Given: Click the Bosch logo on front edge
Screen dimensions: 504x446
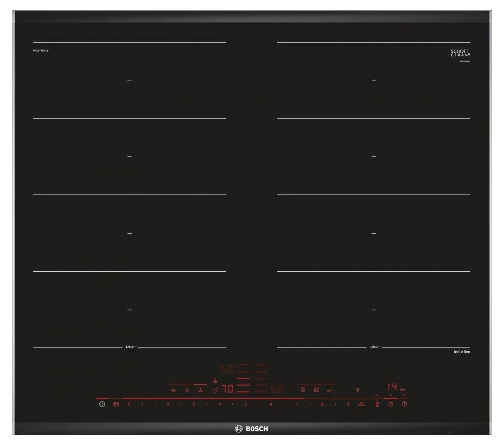Looking at the screenshot, I should pyautogui.click(x=252, y=429).
